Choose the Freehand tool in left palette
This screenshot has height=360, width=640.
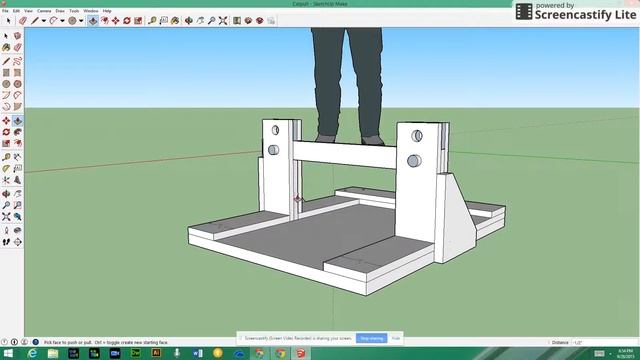(18, 61)
